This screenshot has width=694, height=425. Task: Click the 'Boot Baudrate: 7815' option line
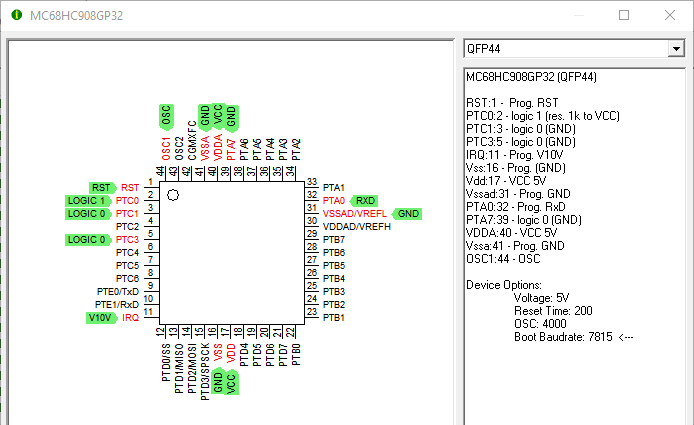pos(563,337)
